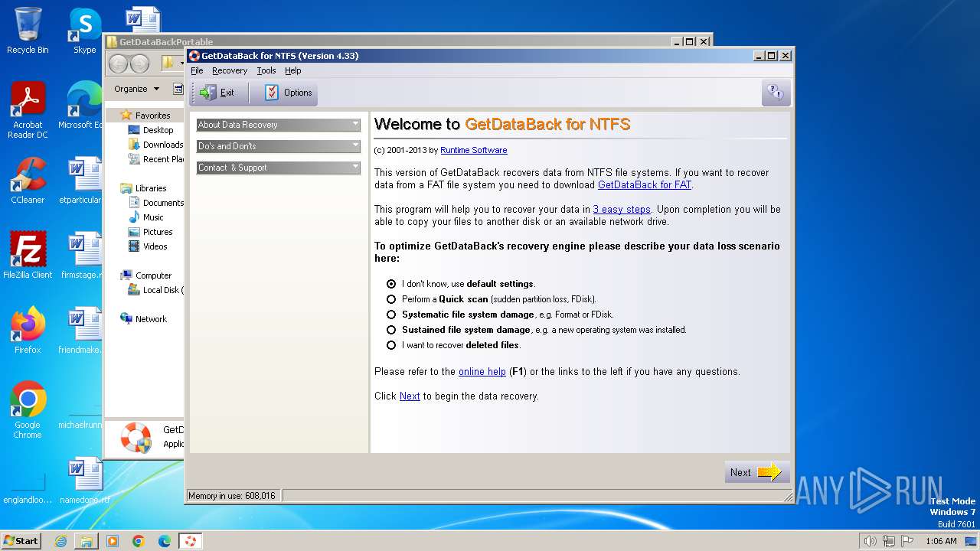Select Documents library in Explorer
Viewport: 980px width, 551px height.
click(x=156, y=203)
